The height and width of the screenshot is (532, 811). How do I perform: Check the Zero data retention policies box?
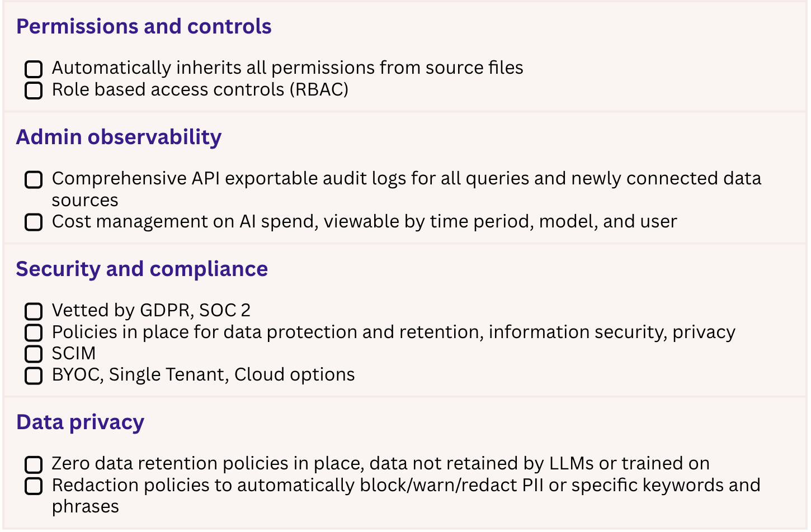click(x=34, y=464)
